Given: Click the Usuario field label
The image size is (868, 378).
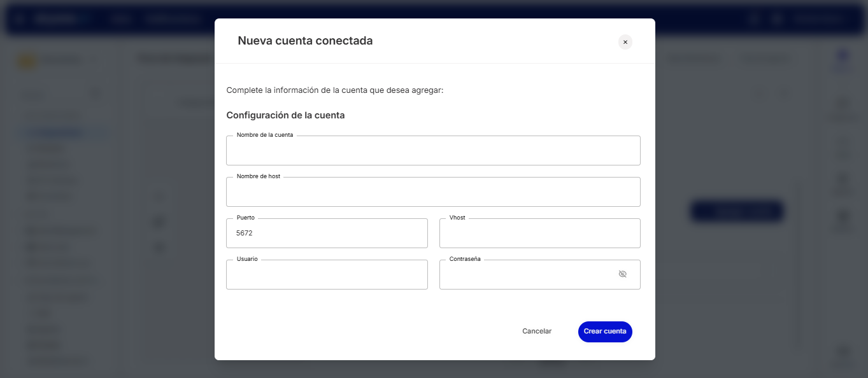Looking at the screenshot, I should click(x=247, y=259).
